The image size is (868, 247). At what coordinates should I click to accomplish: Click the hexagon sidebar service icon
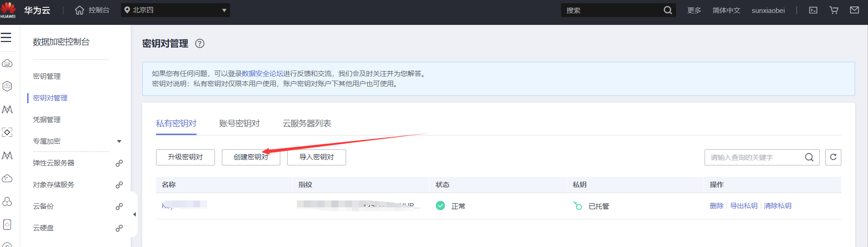7,86
